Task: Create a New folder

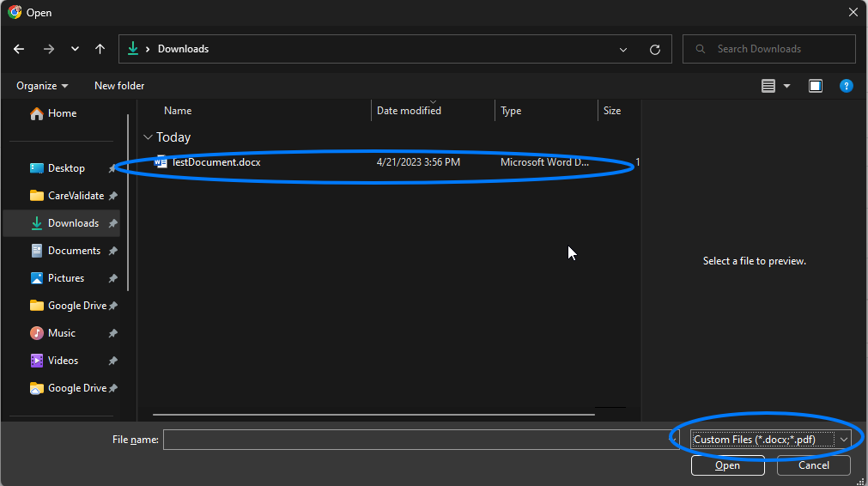Action: (119, 86)
